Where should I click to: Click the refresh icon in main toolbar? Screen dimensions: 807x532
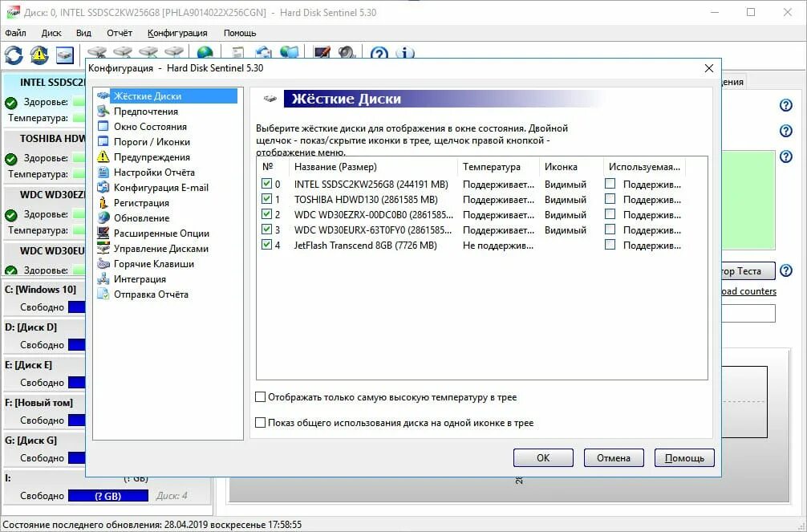(14, 55)
